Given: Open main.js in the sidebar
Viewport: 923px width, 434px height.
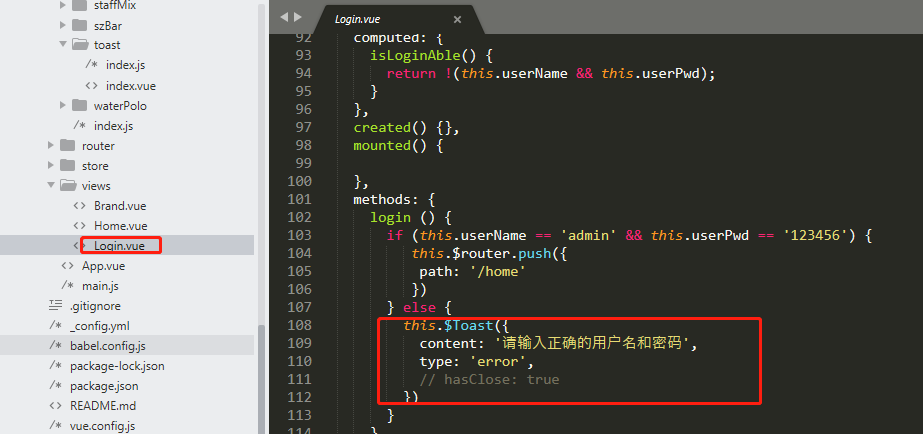Looking at the screenshot, I should point(100,286).
